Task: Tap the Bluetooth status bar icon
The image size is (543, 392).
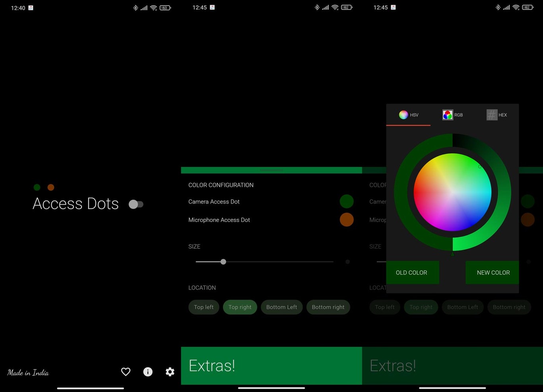Action: [135, 7]
